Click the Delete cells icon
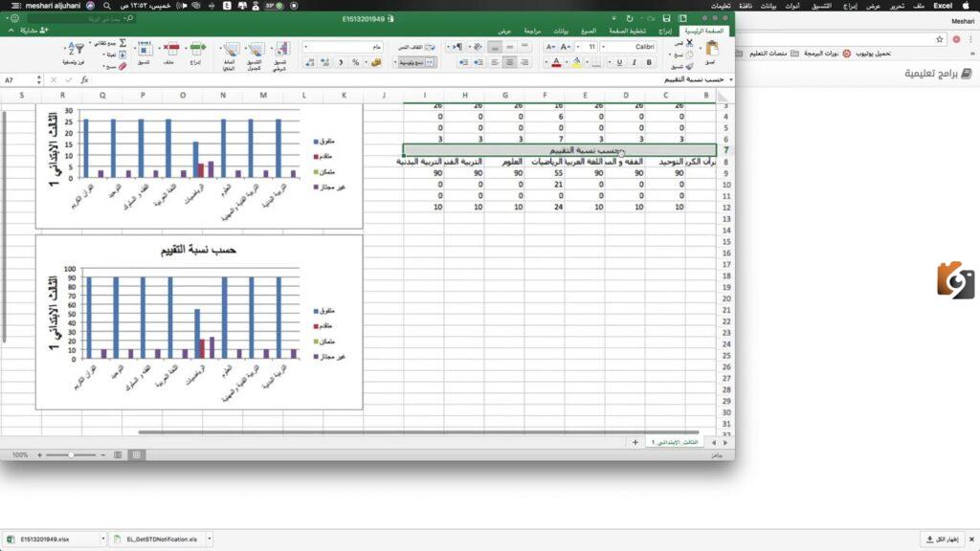 pyautogui.click(x=170, y=48)
